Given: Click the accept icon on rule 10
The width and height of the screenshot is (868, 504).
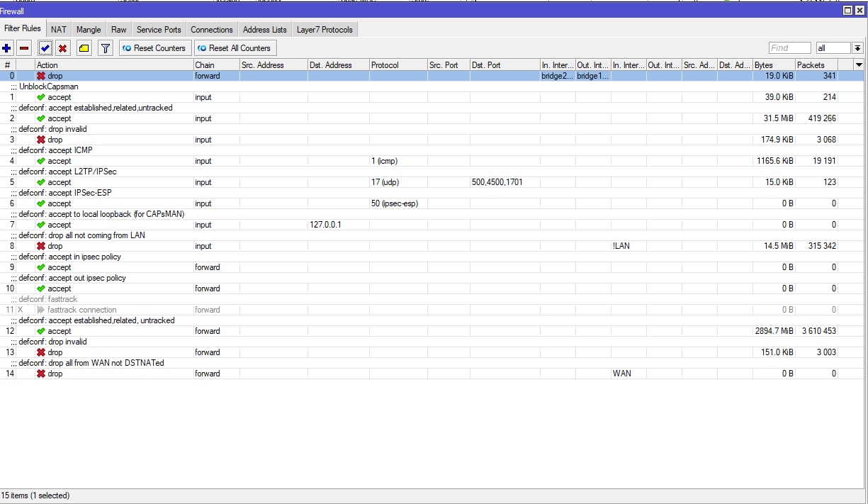Looking at the screenshot, I should tap(41, 289).
